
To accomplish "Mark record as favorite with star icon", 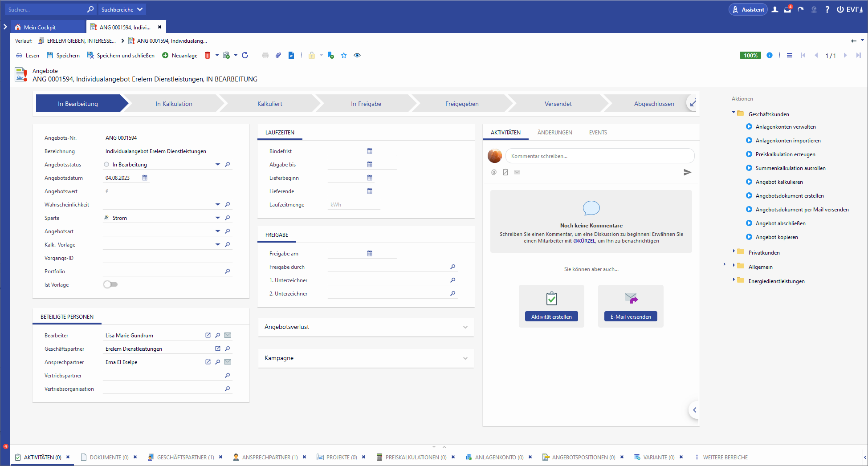I will (x=344, y=55).
